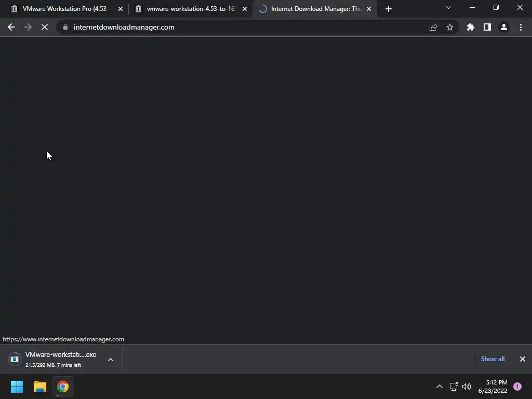
Task: Click the forward navigation arrow
Action: [28, 27]
